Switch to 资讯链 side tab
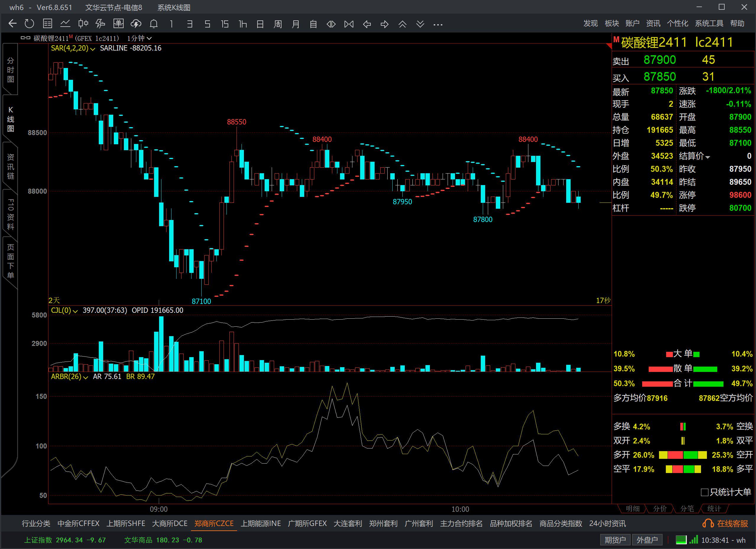756x549 pixels. point(10,166)
